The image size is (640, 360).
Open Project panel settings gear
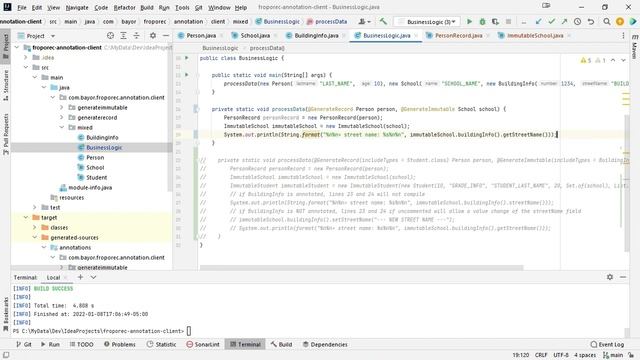tap(153, 36)
